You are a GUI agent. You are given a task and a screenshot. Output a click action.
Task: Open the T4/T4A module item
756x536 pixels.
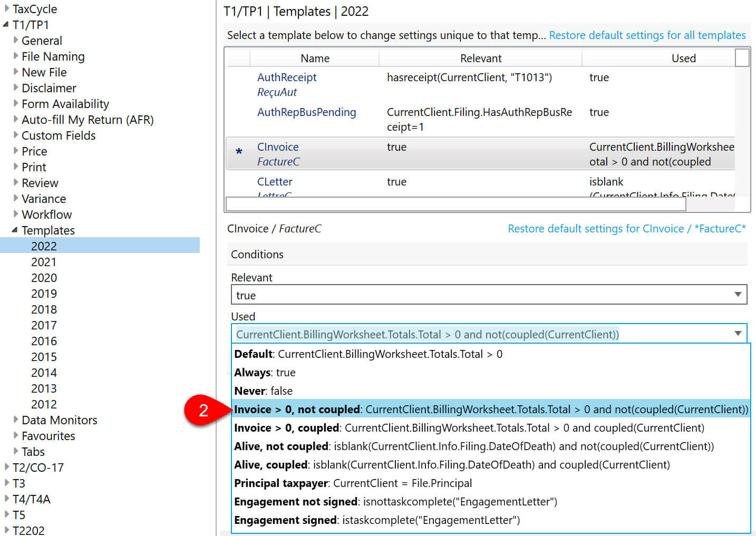tap(32, 499)
